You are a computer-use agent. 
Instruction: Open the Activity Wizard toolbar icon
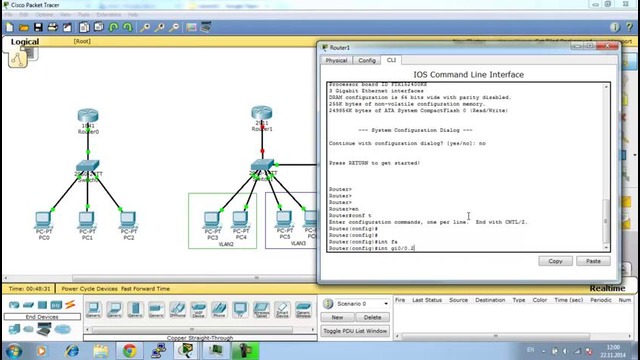click(67, 27)
